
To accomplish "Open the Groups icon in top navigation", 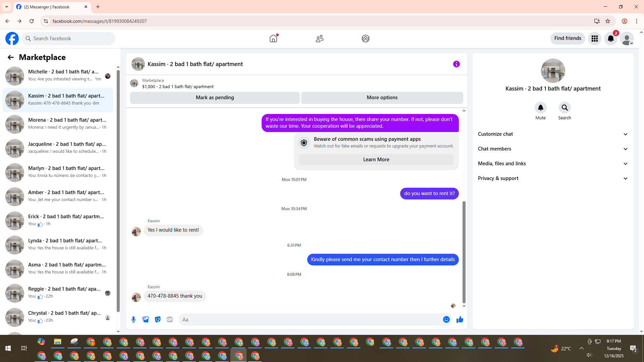I will [366, 39].
